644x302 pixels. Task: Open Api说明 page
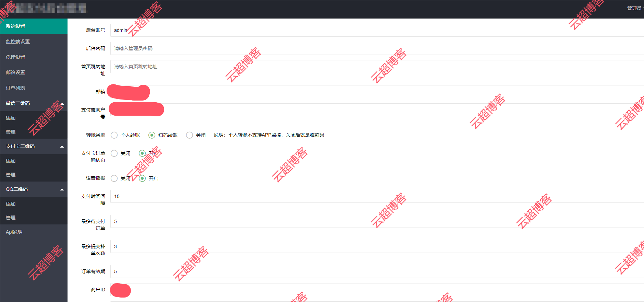click(34, 232)
